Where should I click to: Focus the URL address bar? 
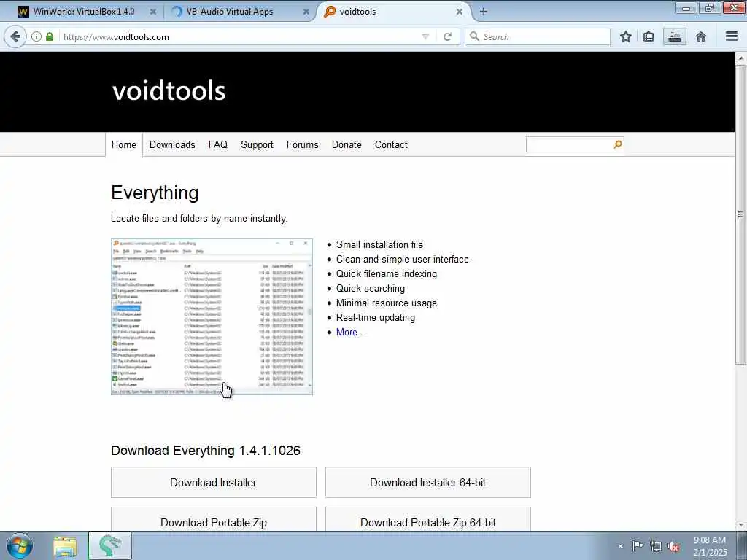tap(241, 36)
